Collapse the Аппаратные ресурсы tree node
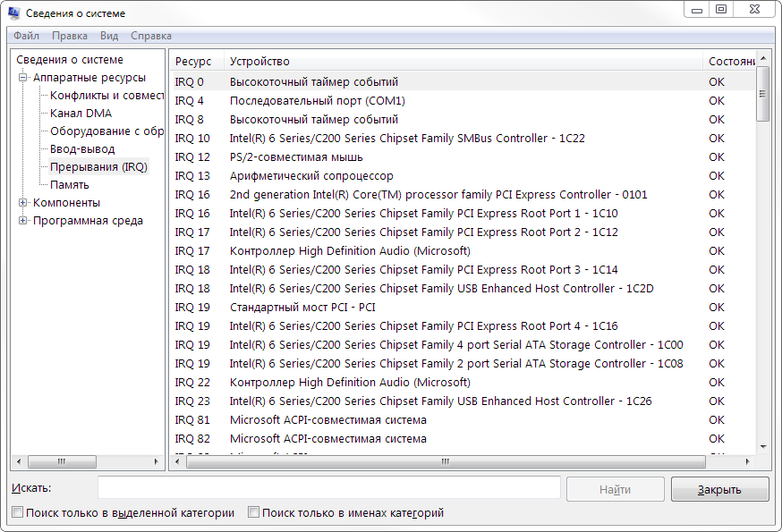This screenshot has width=782, height=532. tap(23, 78)
